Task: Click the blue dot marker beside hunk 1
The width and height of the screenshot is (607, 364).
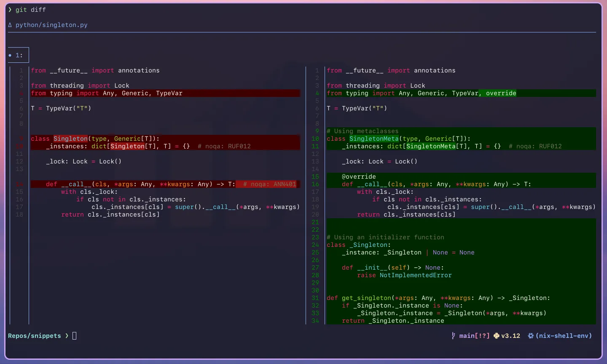Action: (x=10, y=55)
